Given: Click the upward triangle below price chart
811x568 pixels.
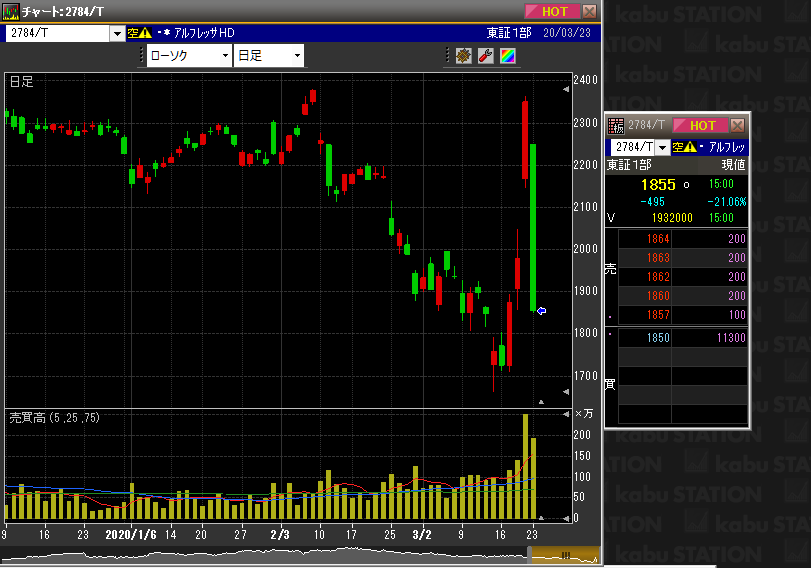Looking at the screenshot, I should click(x=541, y=401).
